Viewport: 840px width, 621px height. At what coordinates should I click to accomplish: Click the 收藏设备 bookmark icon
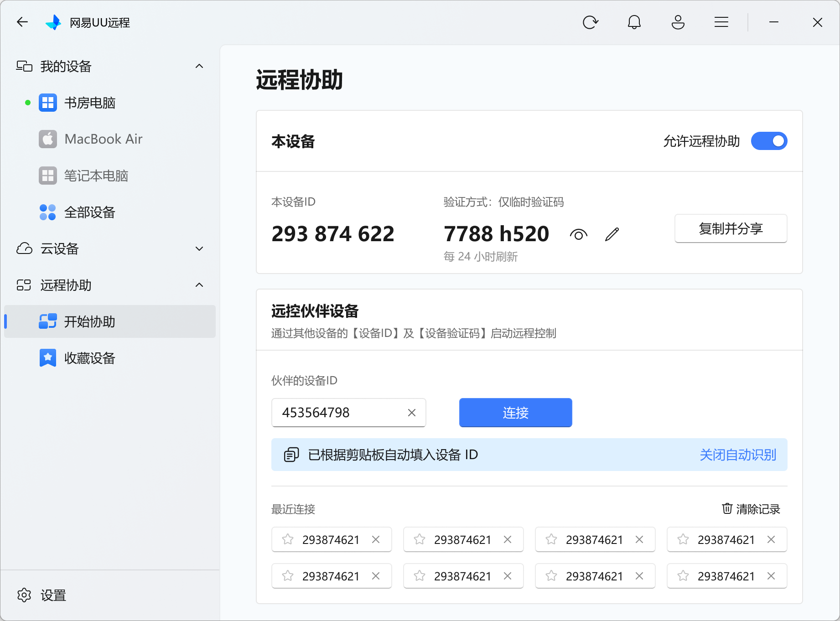click(x=47, y=358)
